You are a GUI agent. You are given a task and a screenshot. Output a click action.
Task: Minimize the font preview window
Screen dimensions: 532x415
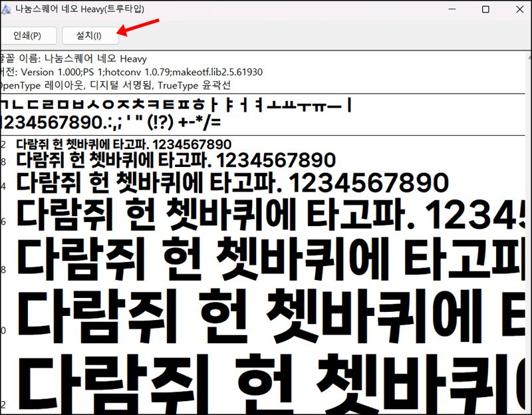click(452, 9)
